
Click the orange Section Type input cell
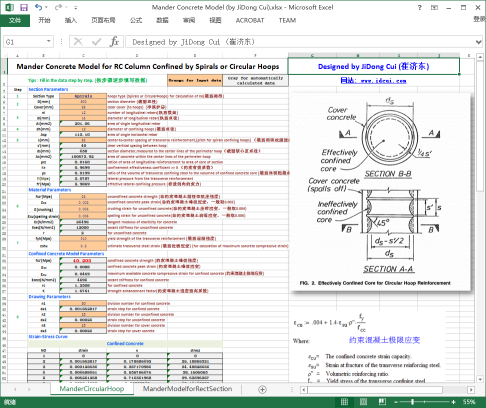point(83,96)
